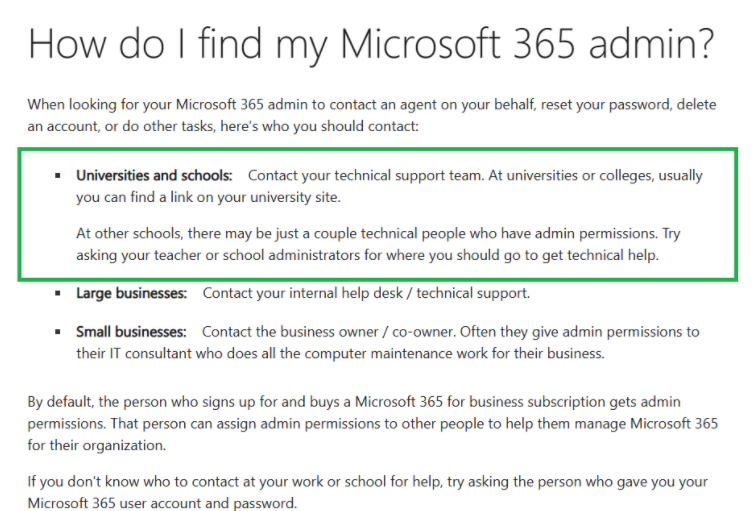Click the 'Large businesses:' bold label
Image resolution: width=756 pixels, height=511 pixels.
coord(131,293)
